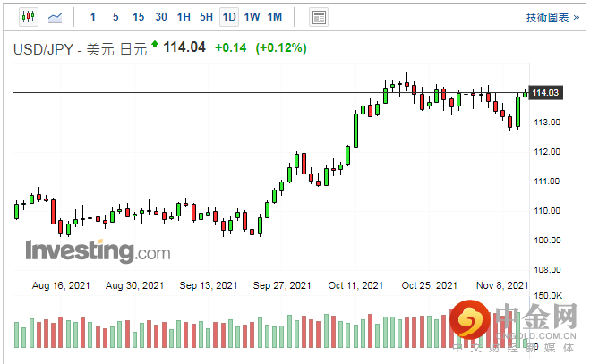Image resolution: width=590 pixels, height=364 pixels.
Task: Click the 112.00 price axis label
Action: pyautogui.click(x=546, y=151)
